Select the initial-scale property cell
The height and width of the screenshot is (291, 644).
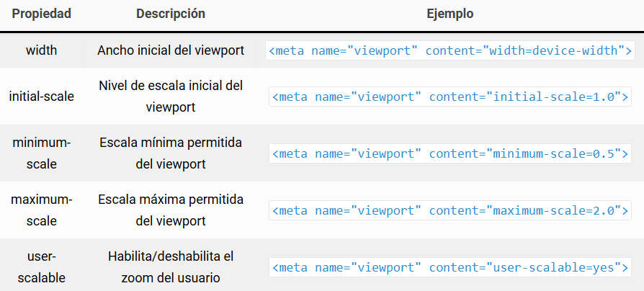click(x=41, y=97)
